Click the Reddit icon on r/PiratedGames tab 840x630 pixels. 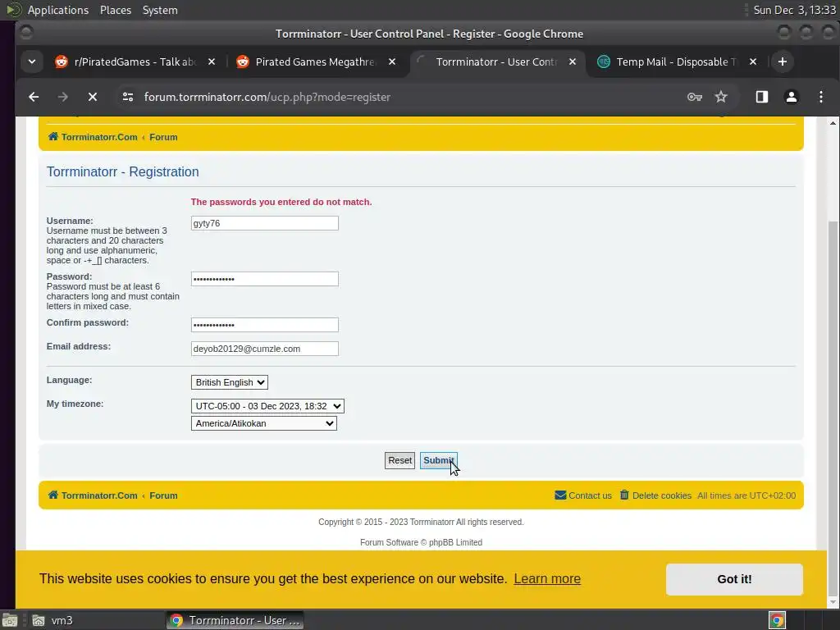(x=62, y=62)
